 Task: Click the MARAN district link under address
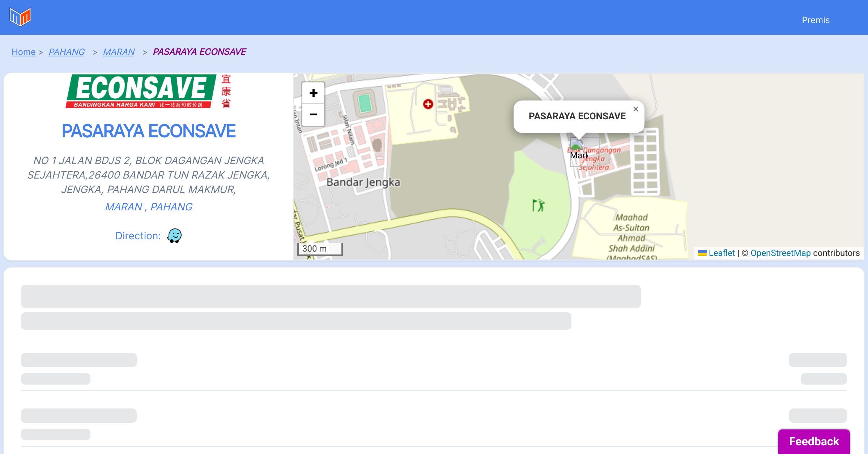124,207
